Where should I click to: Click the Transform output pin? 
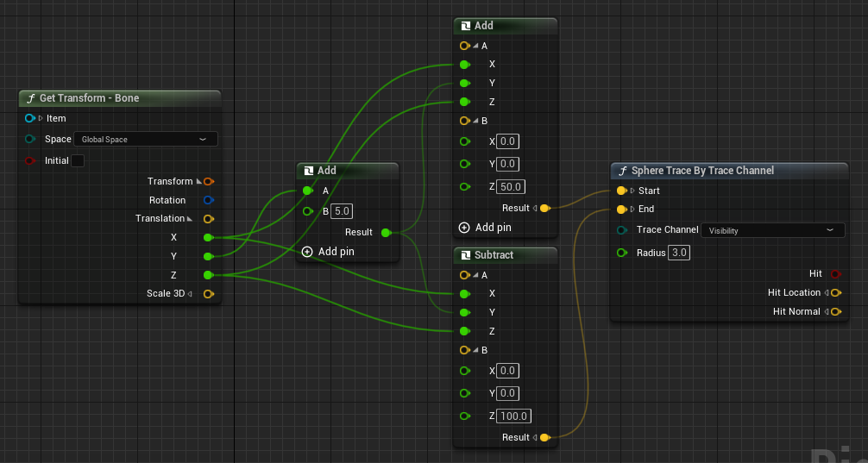pos(209,181)
